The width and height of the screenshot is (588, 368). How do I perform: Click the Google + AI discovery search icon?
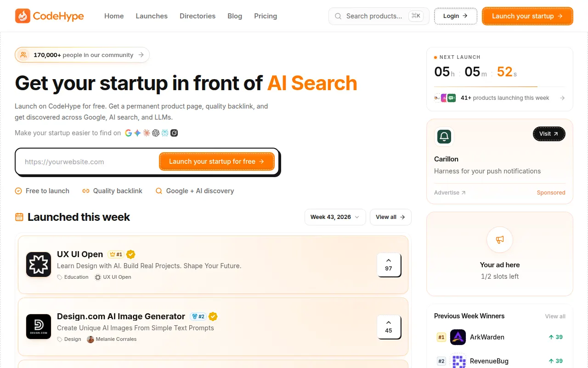click(x=159, y=191)
